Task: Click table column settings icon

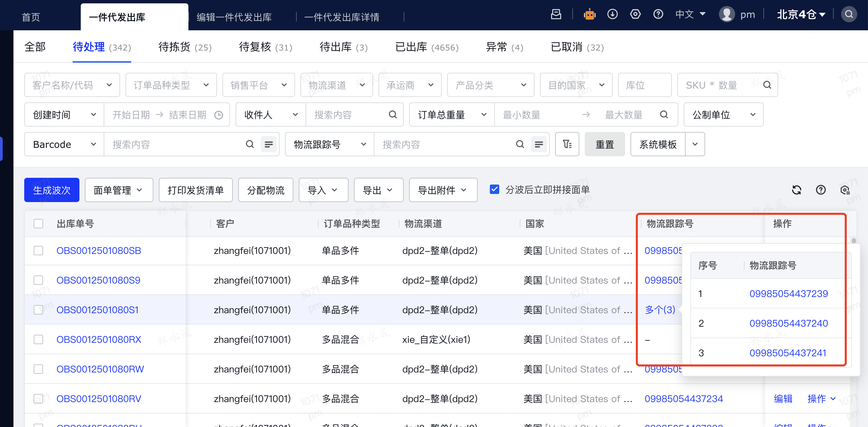Action: [845, 190]
